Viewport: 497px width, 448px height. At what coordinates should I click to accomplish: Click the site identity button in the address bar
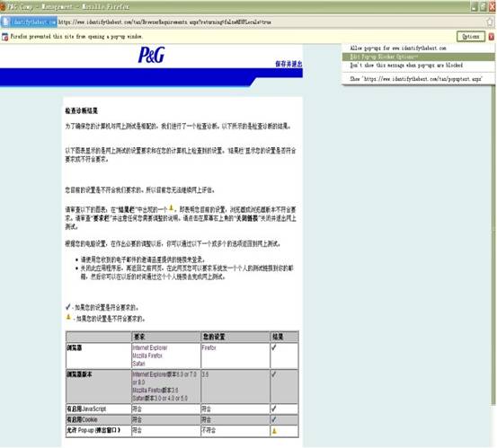point(29,22)
